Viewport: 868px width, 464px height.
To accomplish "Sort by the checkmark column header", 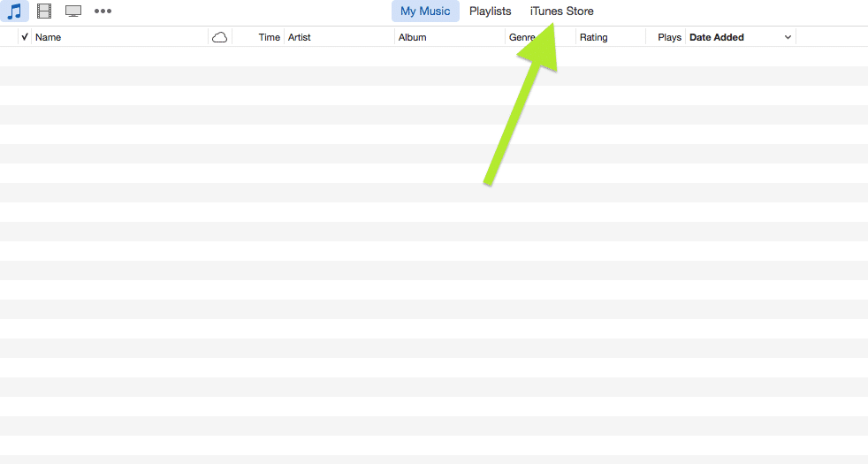I will coord(25,37).
